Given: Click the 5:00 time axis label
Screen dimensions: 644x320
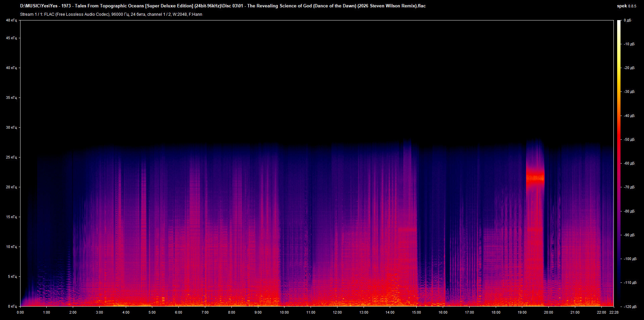Looking at the screenshot, I should [x=152, y=313].
